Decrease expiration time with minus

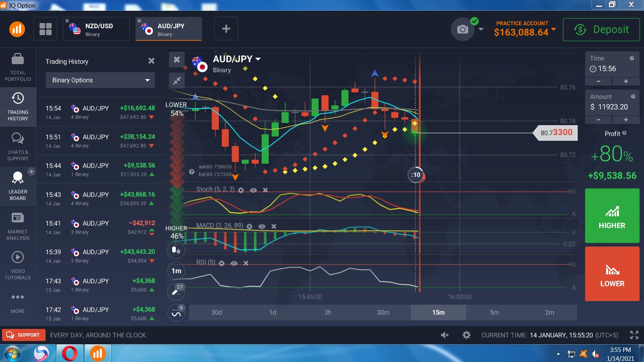click(x=598, y=81)
